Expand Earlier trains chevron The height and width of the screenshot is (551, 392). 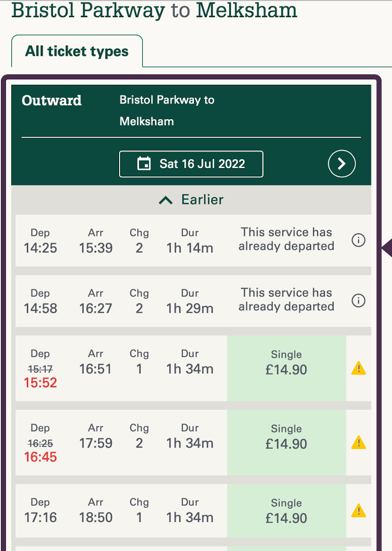tap(166, 200)
